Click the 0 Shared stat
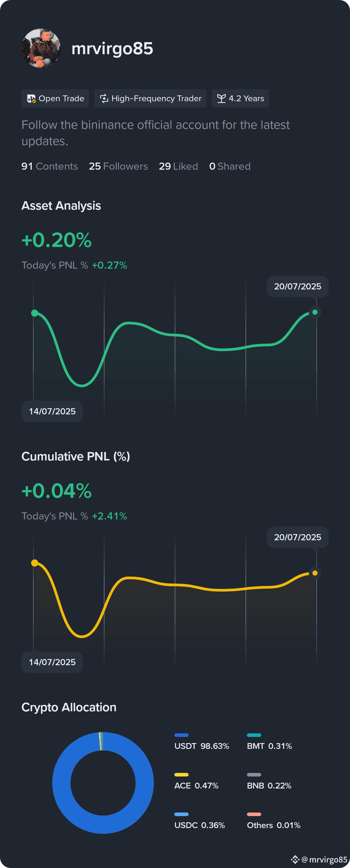The width and height of the screenshot is (350, 868). [230, 166]
